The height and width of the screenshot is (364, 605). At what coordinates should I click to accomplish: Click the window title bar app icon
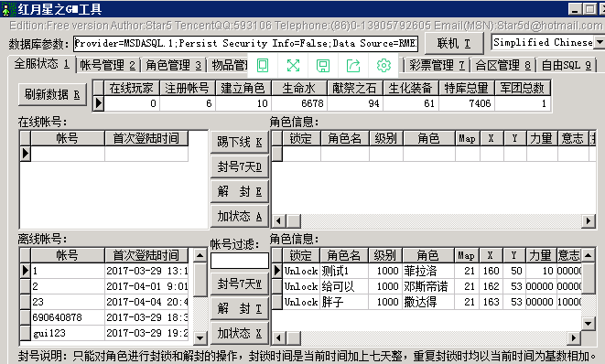[7, 8]
